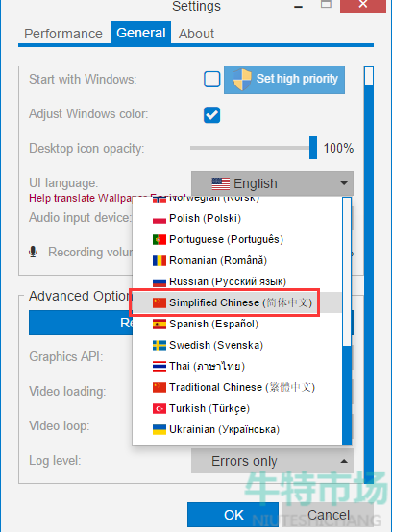This screenshot has height=532, width=393.
Task: Click the language list scrollbar thumb
Action: point(347,272)
